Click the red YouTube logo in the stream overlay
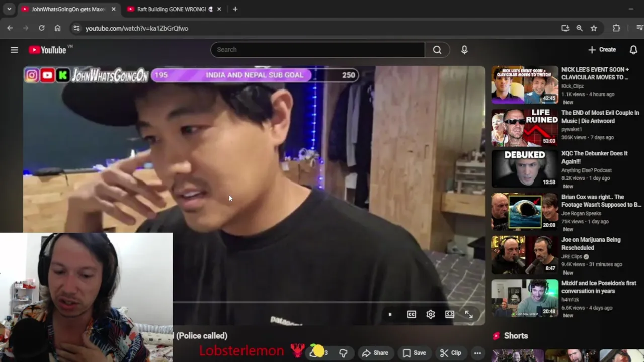This screenshot has width=644, height=362. pyautogui.click(x=47, y=75)
